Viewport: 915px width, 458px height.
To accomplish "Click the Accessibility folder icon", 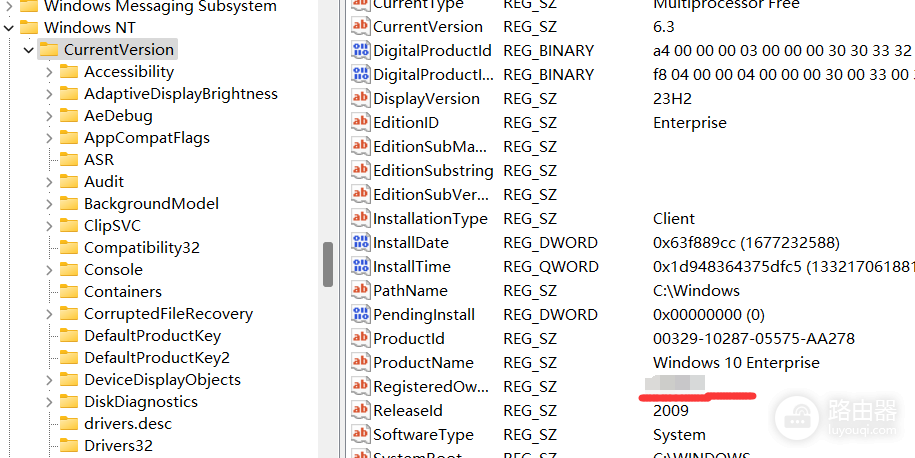I will 69,72.
